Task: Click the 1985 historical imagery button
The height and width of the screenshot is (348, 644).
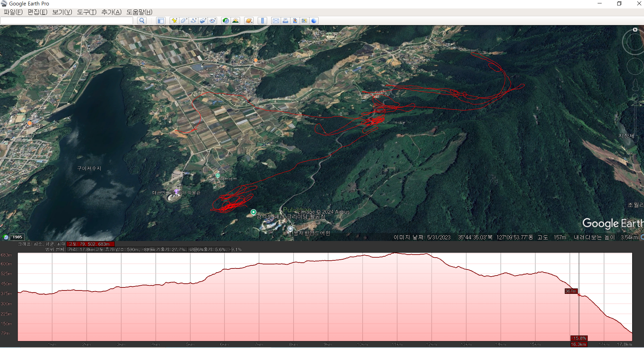Action: [x=17, y=237]
